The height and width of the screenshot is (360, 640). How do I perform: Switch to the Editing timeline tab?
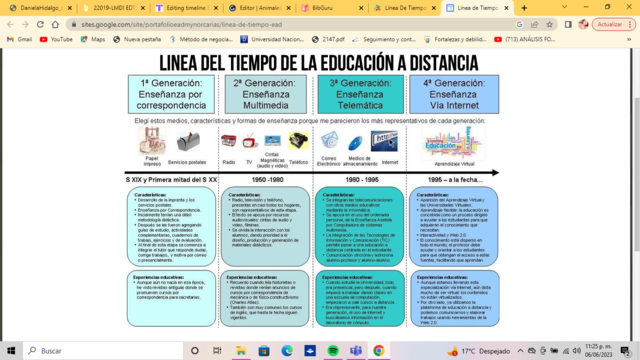[187, 8]
